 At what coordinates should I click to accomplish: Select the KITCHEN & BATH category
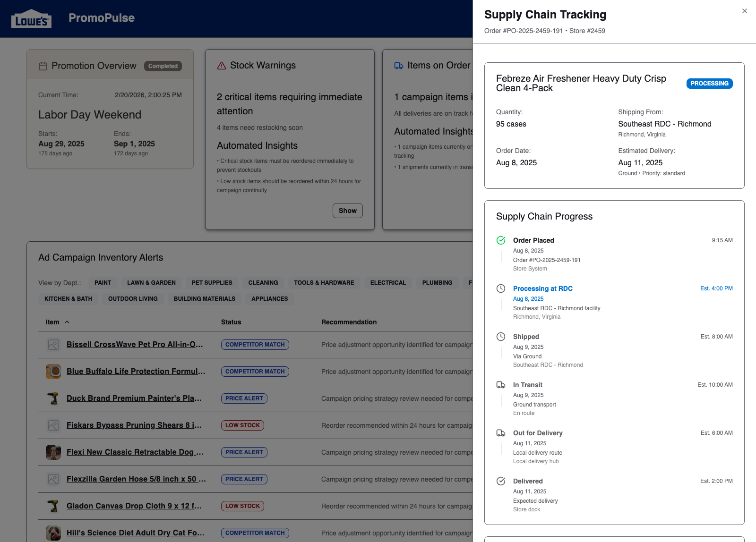click(x=68, y=298)
